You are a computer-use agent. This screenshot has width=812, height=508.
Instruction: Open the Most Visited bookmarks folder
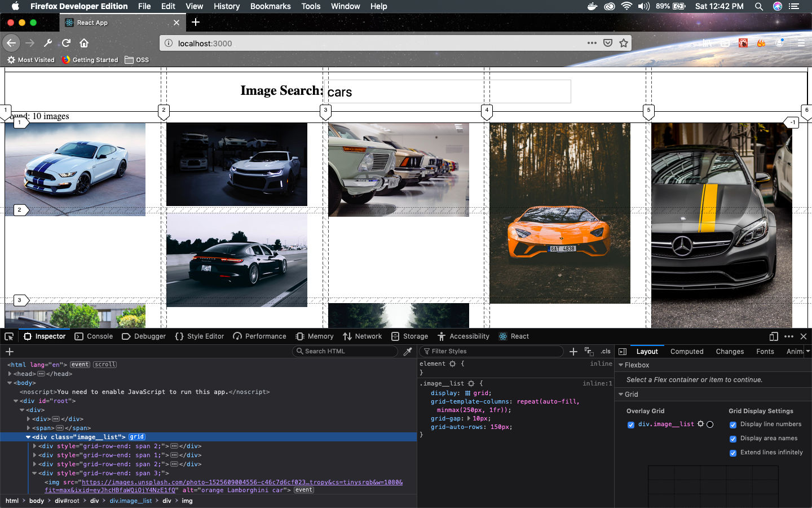[30, 60]
